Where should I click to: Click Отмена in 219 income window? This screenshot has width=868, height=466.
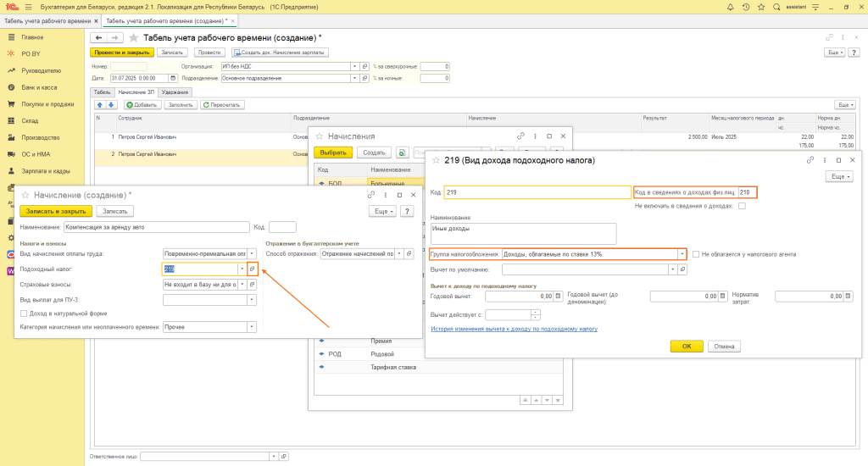tap(724, 346)
